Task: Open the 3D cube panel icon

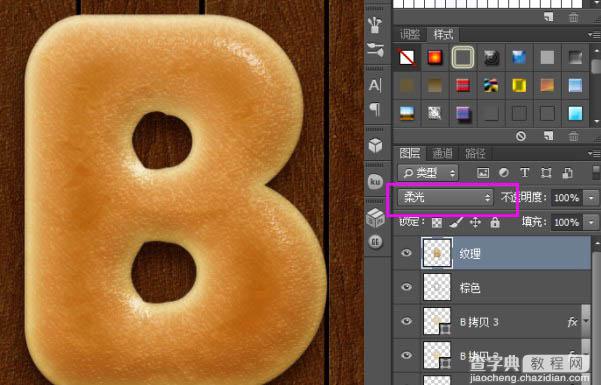Action: tap(375, 146)
